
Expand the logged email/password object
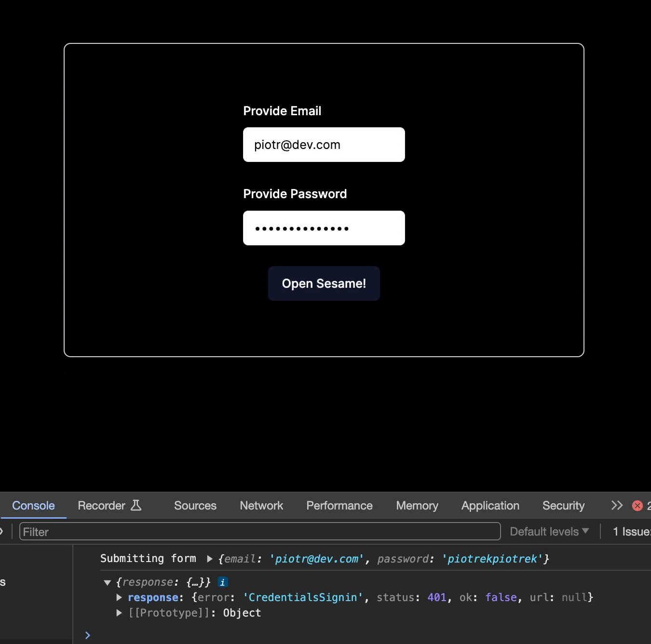[x=210, y=559]
